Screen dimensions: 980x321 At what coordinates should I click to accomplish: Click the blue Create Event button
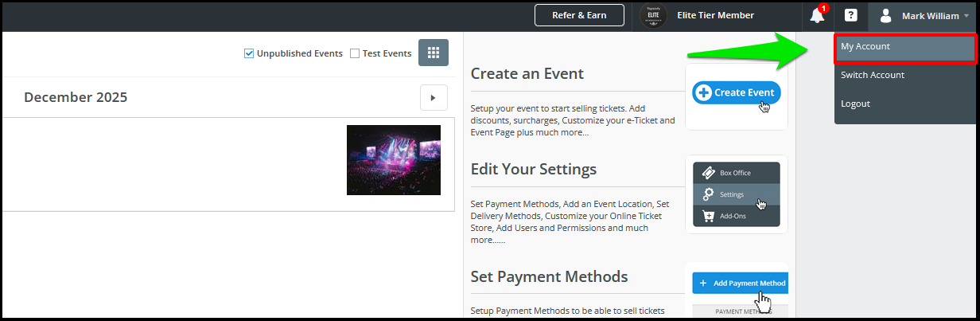pos(737,92)
